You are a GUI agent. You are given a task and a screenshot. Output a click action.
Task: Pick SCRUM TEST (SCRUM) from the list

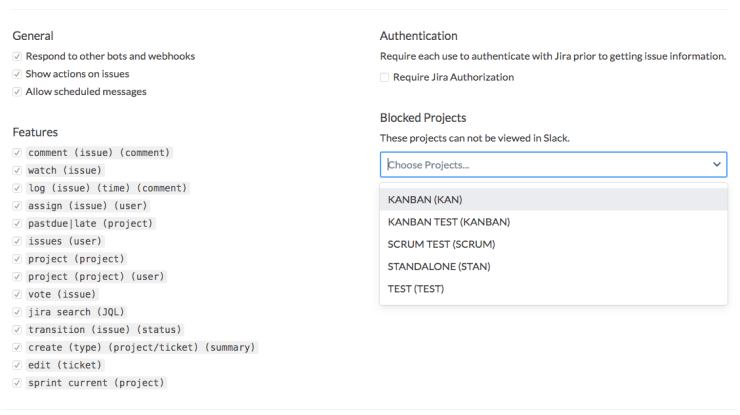pos(441,244)
